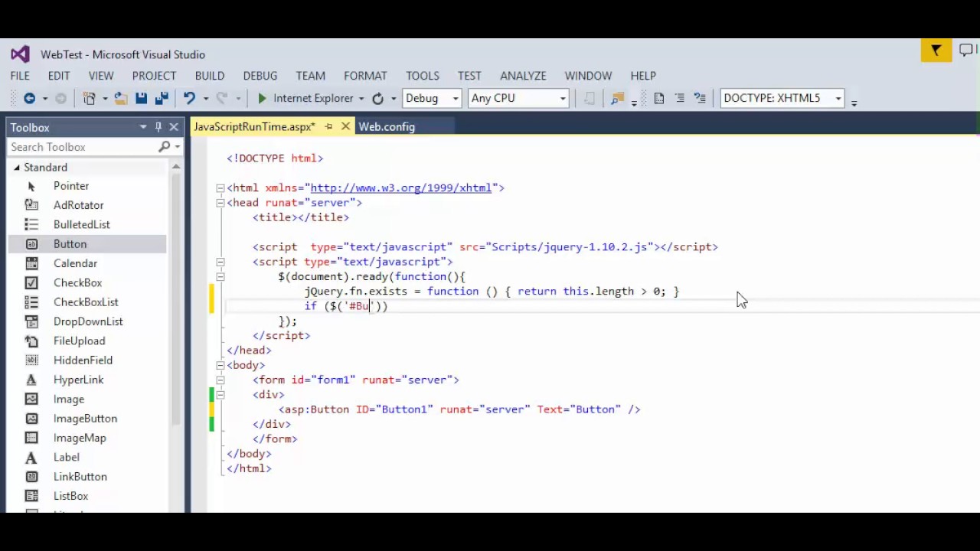Open the ANALYZE menu
Image resolution: width=980 pixels, height=551 pixels.
coord(523,76)
